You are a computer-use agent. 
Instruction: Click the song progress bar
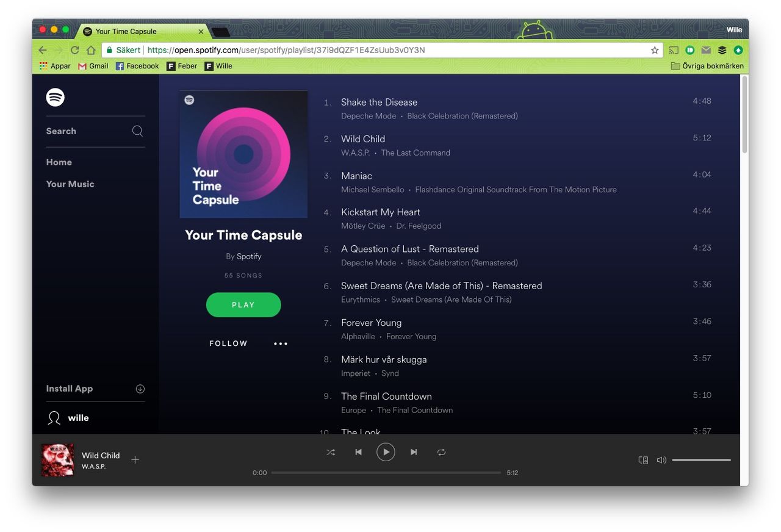386,472
